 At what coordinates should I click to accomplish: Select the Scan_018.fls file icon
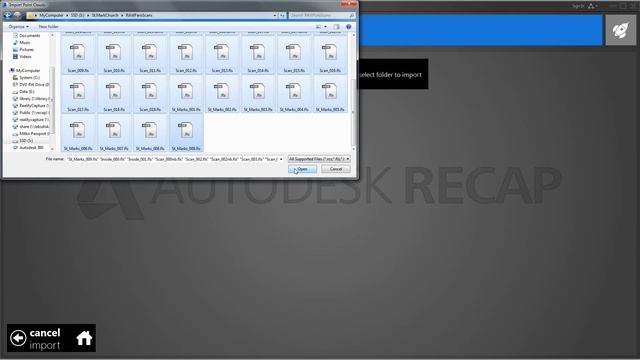click(114, 92)
